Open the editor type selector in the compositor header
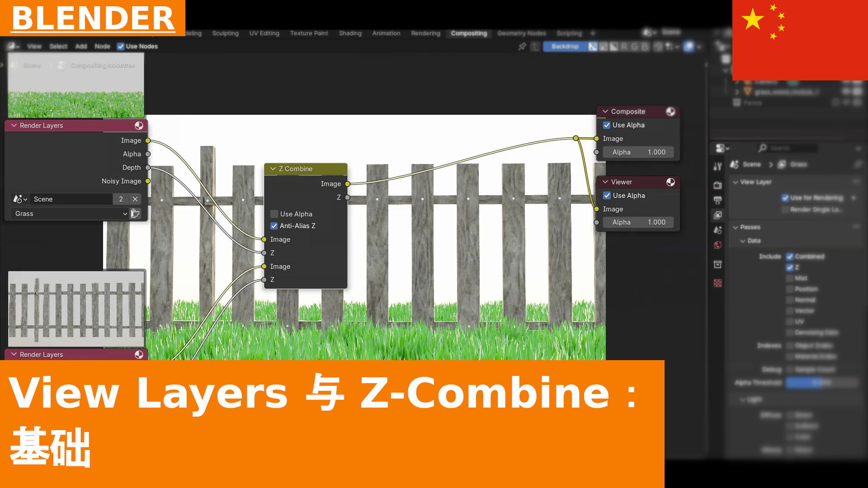 pyautogui.click(x=13, y=46)
